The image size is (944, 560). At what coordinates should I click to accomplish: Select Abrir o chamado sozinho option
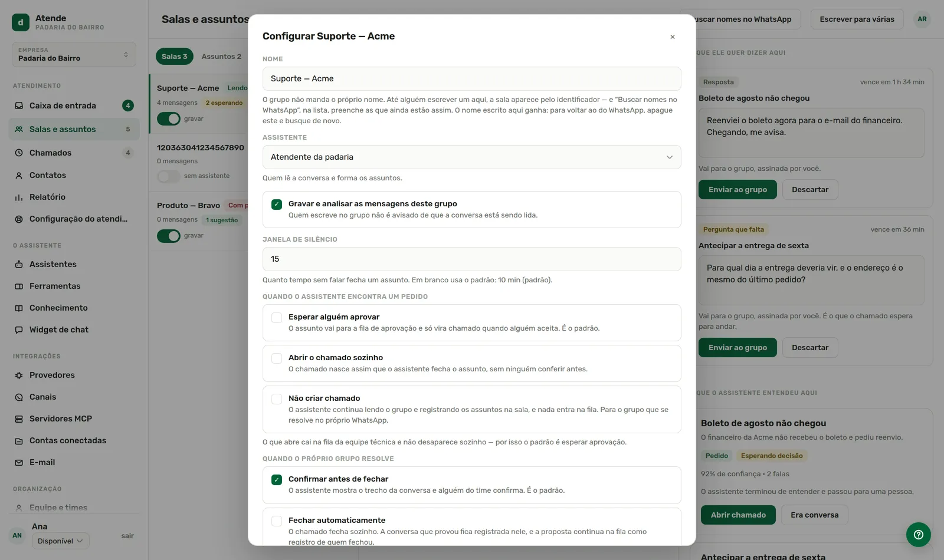click(277, 358)
